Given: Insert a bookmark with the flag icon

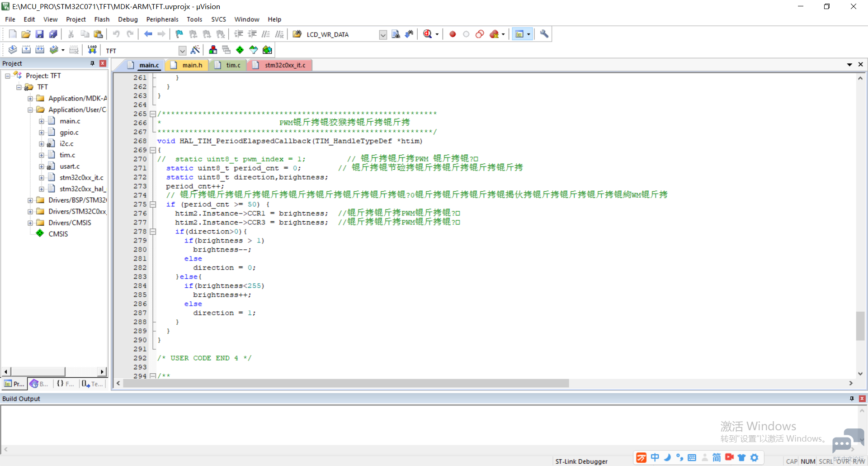Looking at the screenshot, I should tap(179, 34).
